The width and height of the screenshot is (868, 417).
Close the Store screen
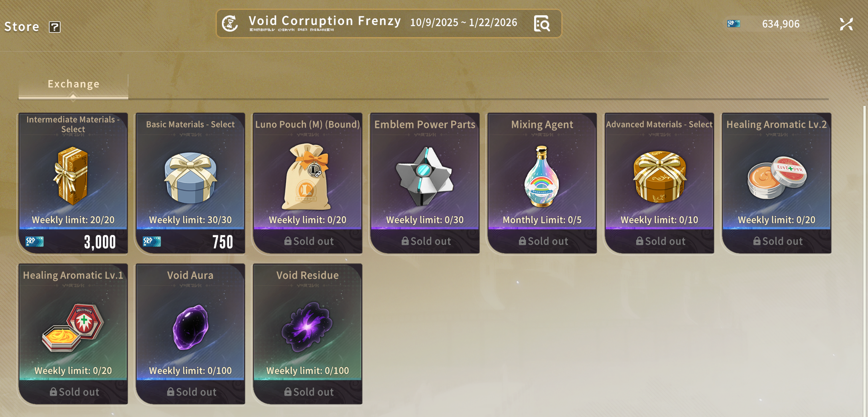point(846,24)
